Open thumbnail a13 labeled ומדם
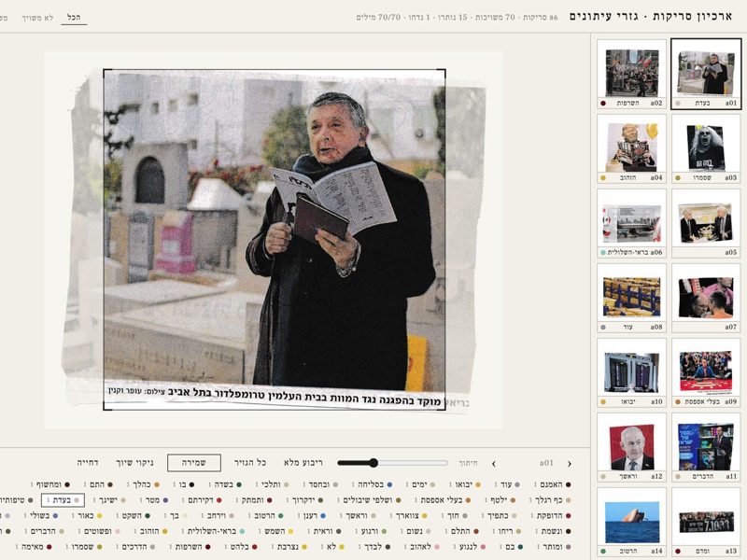The image size is (747, 560). click(x=706, y=523)
